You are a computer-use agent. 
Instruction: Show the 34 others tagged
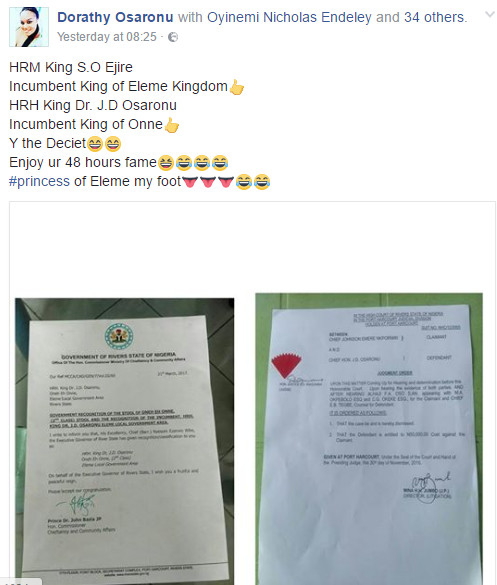coord(434,17)
